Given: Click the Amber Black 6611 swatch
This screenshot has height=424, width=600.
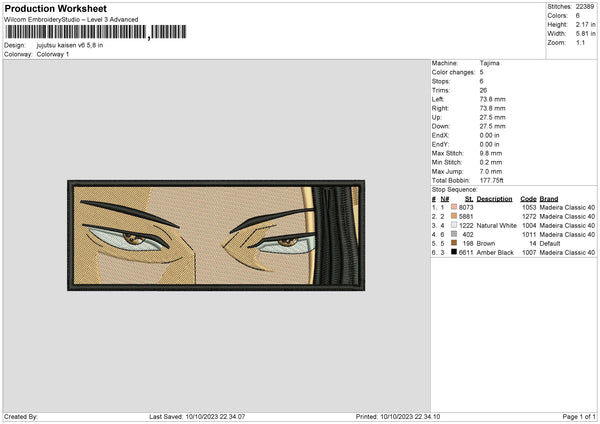Looking at the screenshot, I should click(x=454, y=252).
